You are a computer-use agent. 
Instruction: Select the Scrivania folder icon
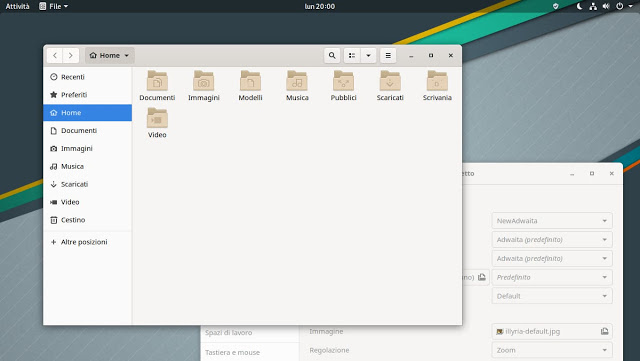click(x=437, y=81)
